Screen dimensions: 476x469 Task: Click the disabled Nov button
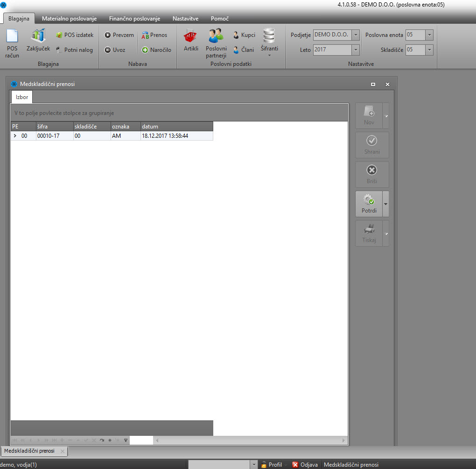(369, 115)
